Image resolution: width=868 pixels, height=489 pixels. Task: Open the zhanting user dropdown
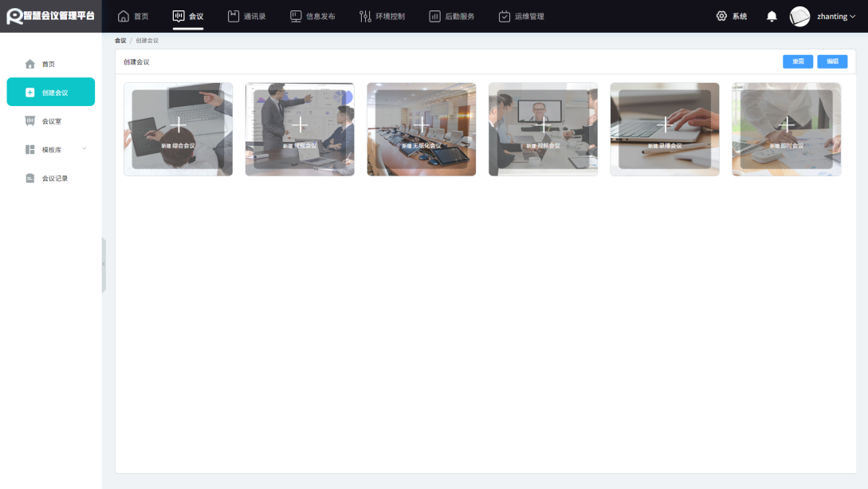pos(836,17)
